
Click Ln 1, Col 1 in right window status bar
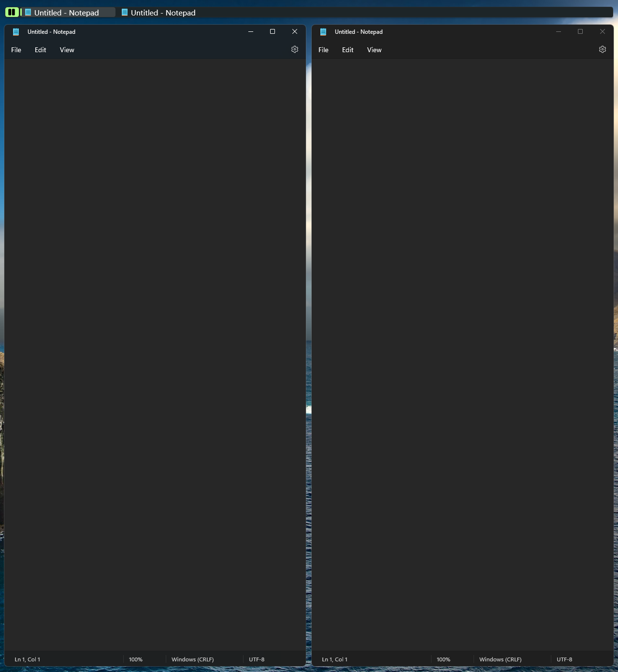point(335,659)
